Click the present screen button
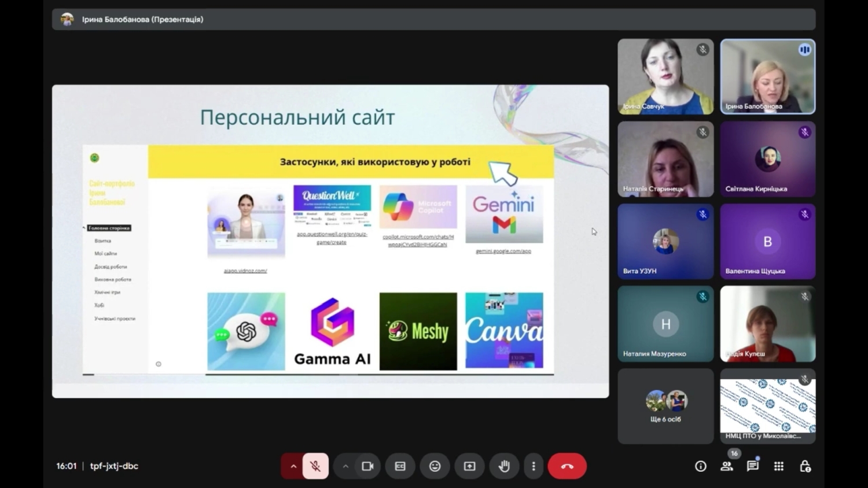This screenshot has height=488, width=868. click(469, 466)
